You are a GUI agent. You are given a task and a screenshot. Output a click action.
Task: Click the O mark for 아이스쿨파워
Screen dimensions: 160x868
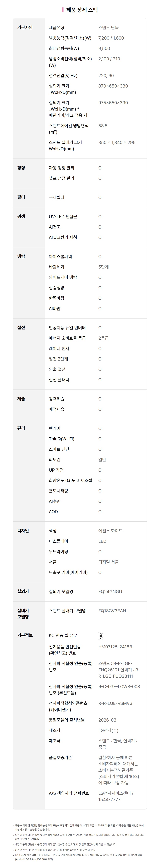click(x=100, y=256)
